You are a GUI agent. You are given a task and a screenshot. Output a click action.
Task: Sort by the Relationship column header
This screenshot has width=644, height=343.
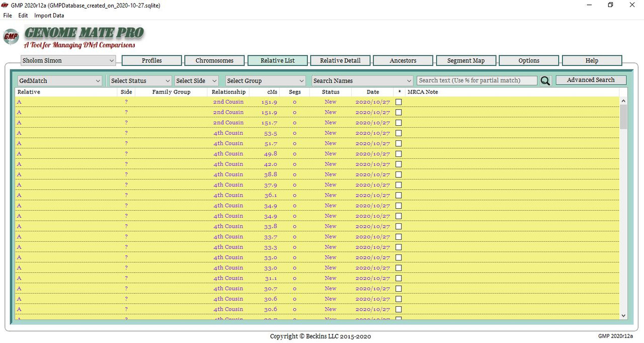228,92
